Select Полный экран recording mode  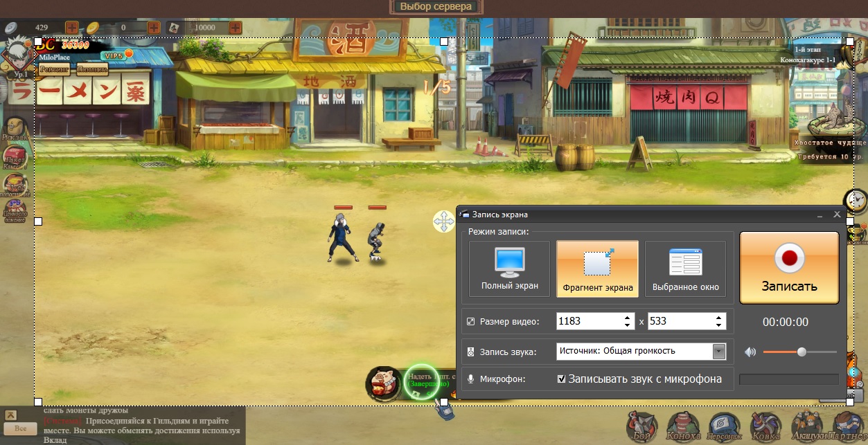click(509, 269)
